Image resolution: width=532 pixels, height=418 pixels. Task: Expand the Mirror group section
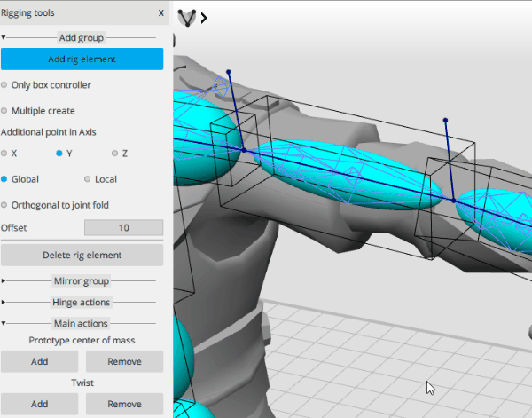pos(4,280)
